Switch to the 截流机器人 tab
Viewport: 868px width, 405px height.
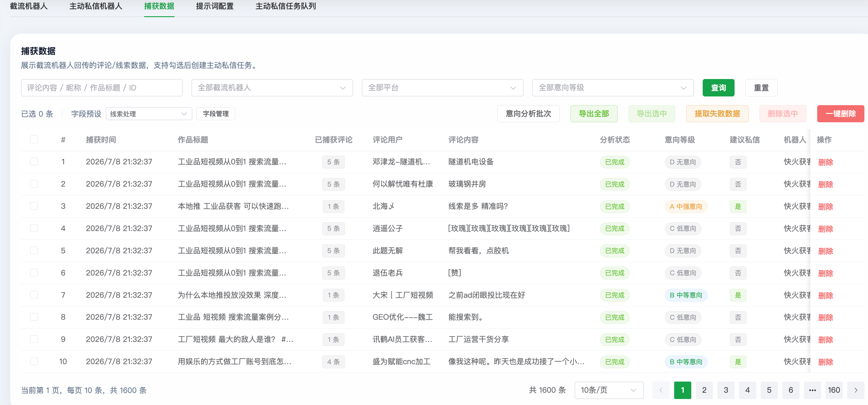click(x=29, y=6)
